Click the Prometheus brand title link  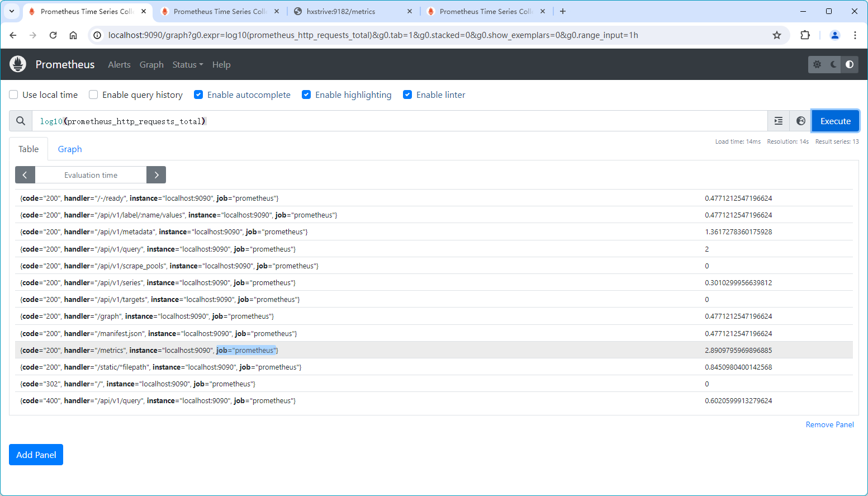tap(65, 64)
